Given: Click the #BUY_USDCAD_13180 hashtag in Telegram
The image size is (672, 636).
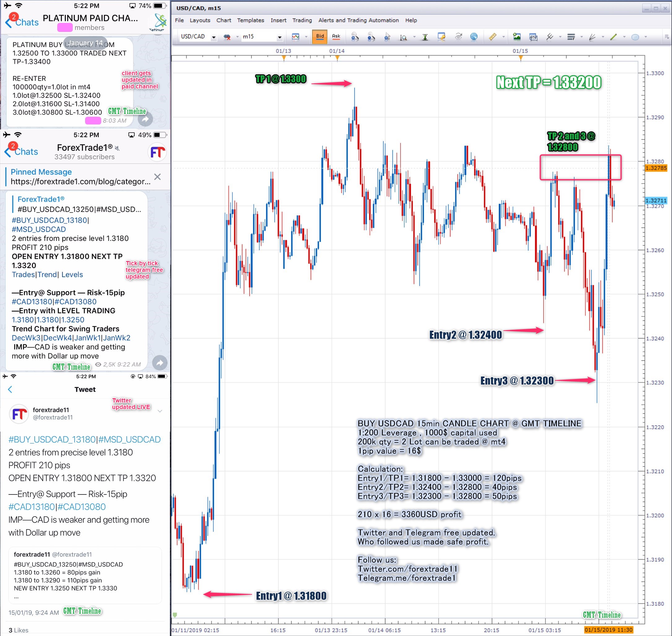Looking at the screenshot, I should pos(50,220).
